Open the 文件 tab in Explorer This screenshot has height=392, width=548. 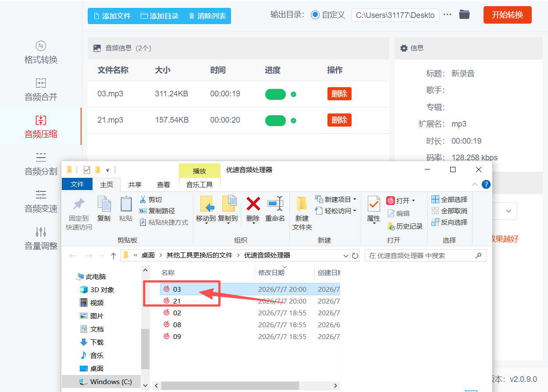click(x=77, y=184)
